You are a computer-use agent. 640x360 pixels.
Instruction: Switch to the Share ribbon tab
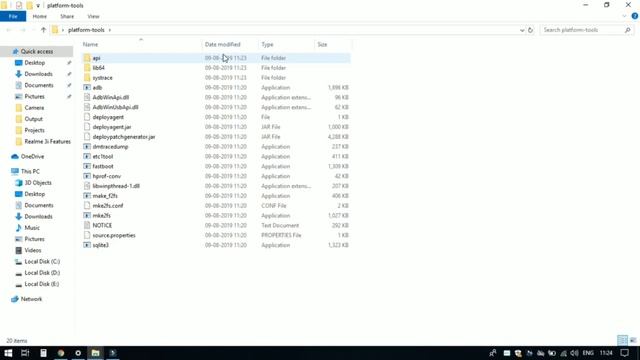[x=67, y=16]
